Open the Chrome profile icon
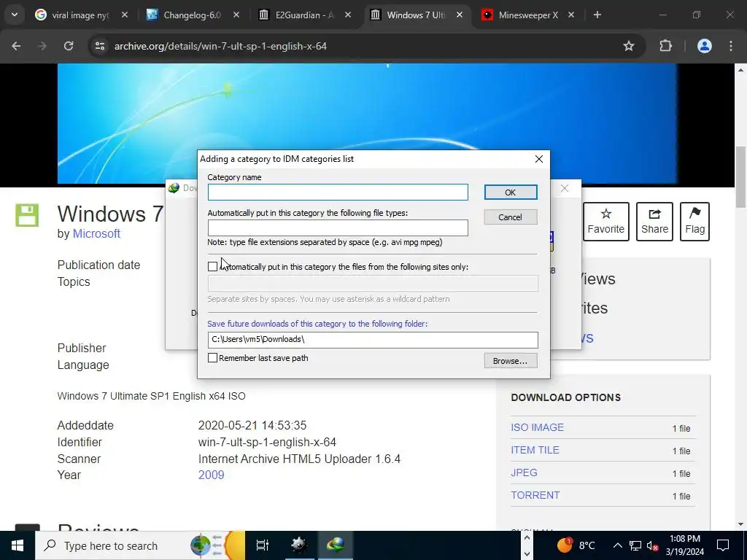This screenshot has width=747, height=560. (705, 46)
